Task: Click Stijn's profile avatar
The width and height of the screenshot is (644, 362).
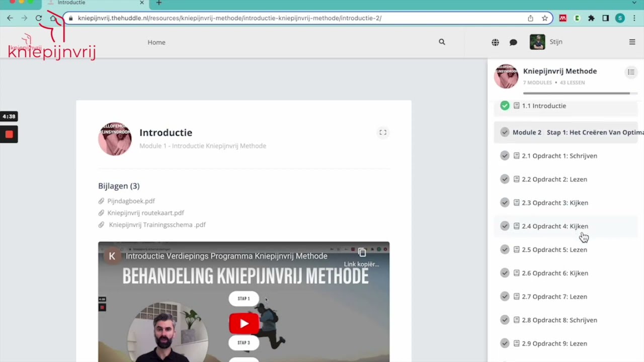Action: [x=537, y=42]
